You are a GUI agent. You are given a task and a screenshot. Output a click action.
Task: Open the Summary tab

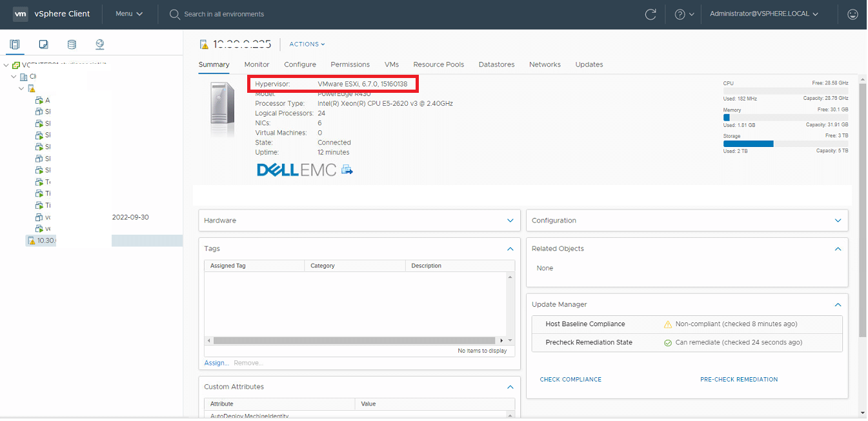click(214, 64)
